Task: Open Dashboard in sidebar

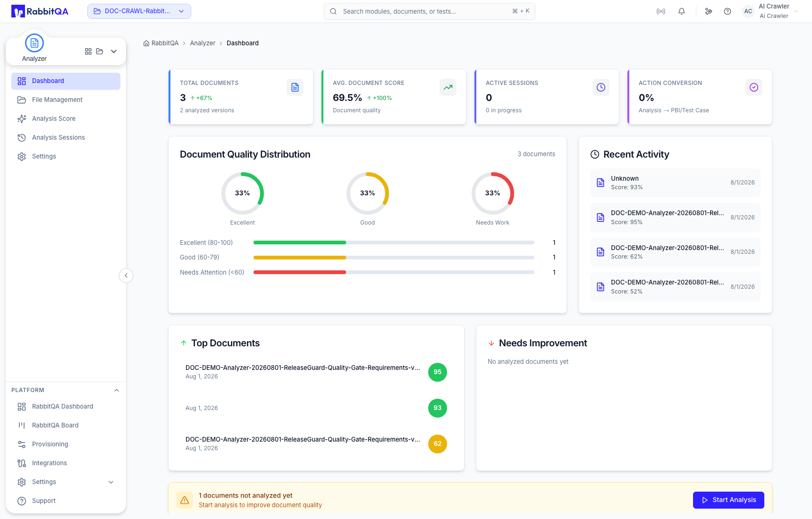Action: click(x=66, y=81)
